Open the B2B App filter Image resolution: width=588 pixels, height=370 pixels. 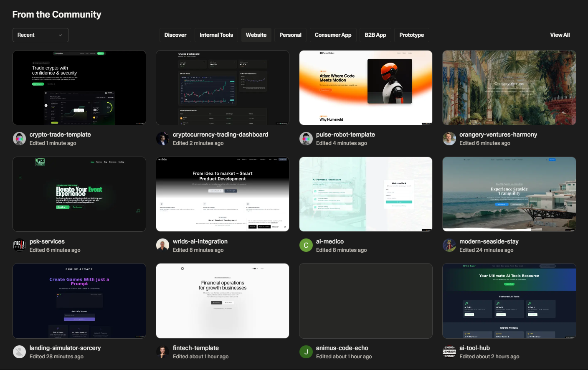[x=375, y=35]
